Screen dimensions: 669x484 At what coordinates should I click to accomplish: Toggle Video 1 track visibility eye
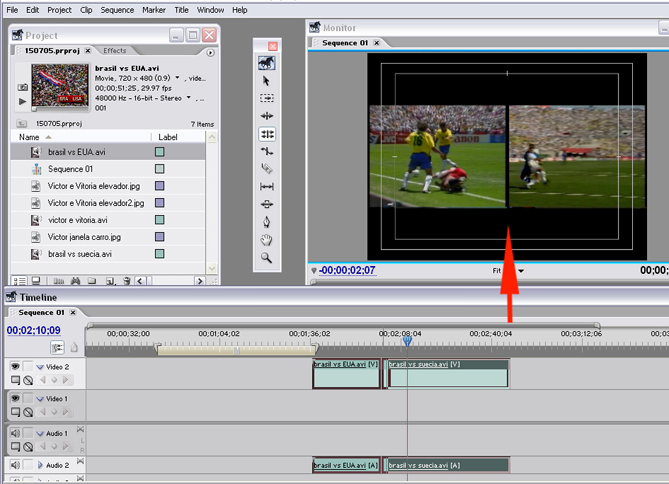(15, 399)
